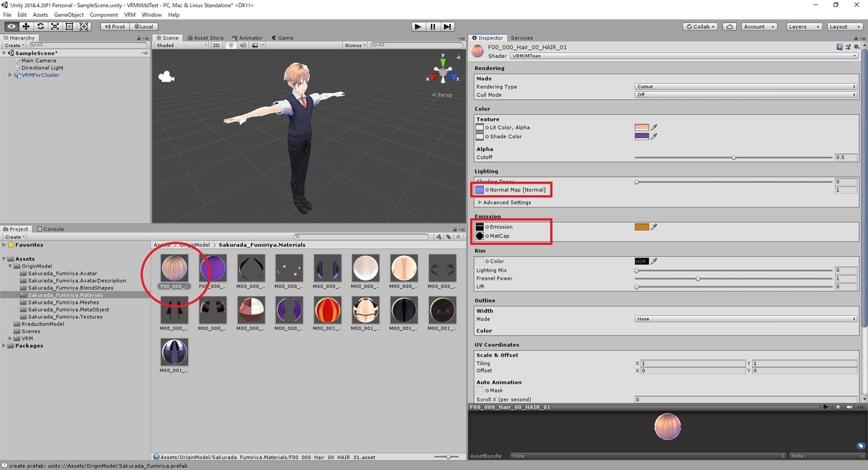Select the Sakurada_Fumiriya.Textures folder
Screen dimensions: 868x470
[64, 317]
